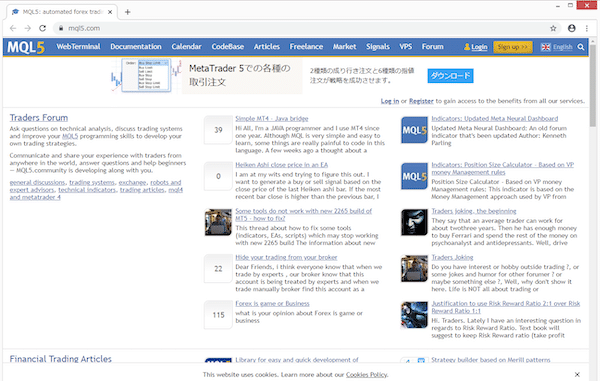Open the English language selector
The height and width of the screenshot is (381, 600).
(x=562, y=47)
